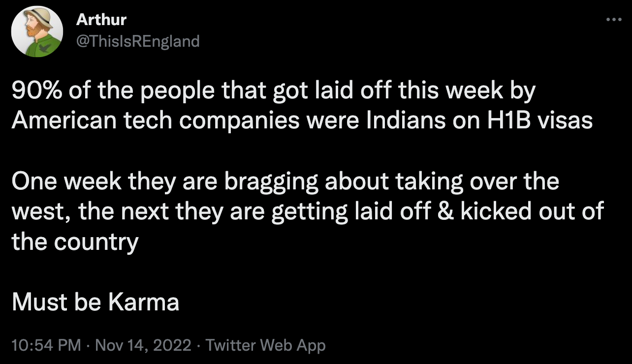
Task: Select the first paragraph starting with 90%
Action: 302,106
